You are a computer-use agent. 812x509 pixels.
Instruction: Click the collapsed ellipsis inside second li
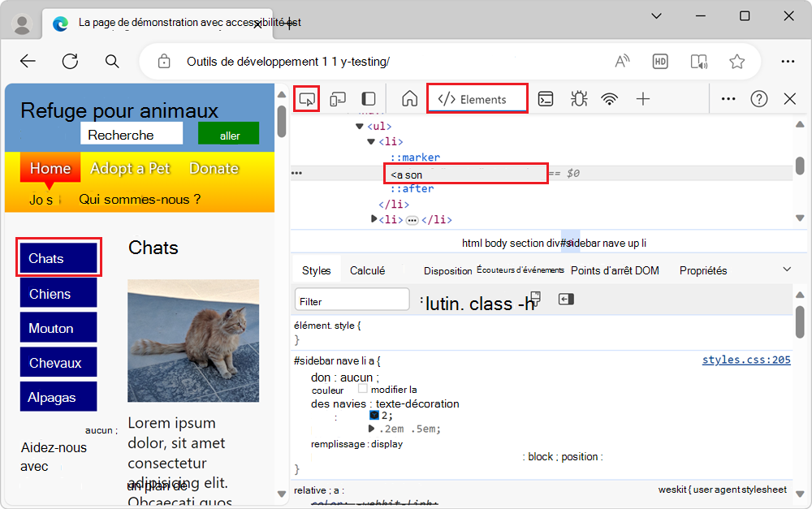[412, 220]
